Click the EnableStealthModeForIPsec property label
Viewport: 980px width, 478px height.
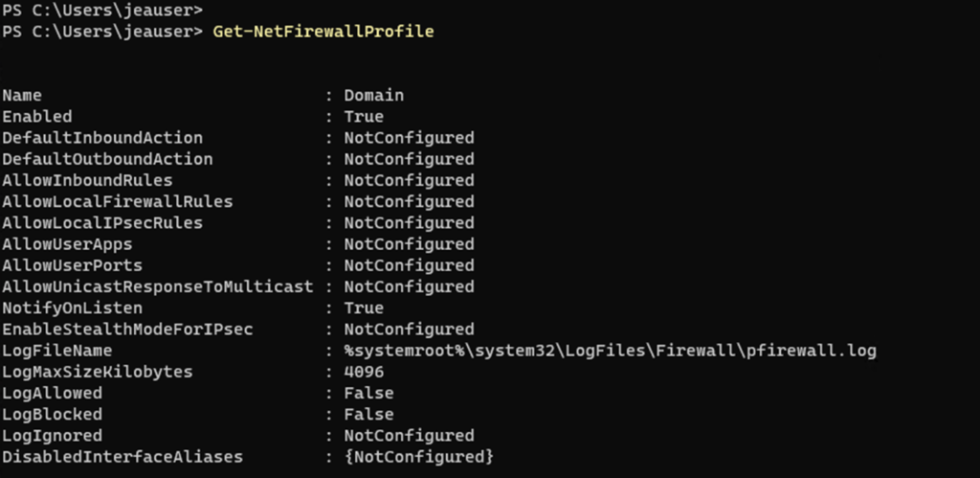pyautogui.click(x=127, y=330)
